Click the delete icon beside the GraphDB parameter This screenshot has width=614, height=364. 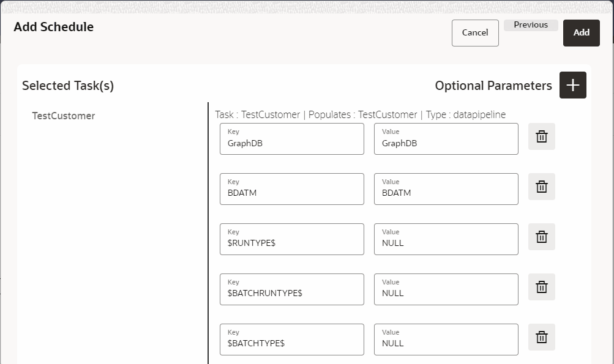point(541,136)
